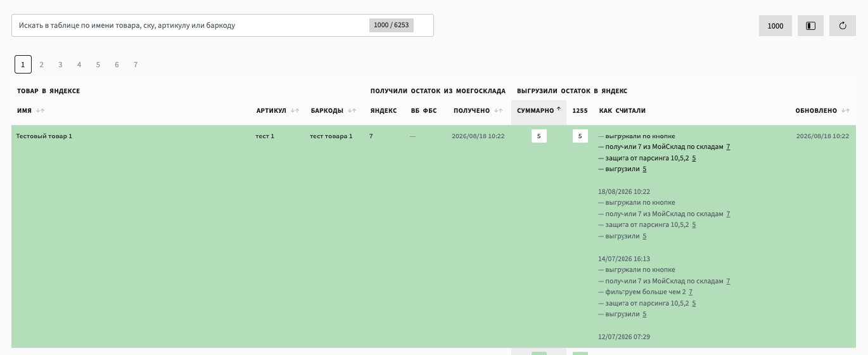Click the log date 18/08/2026 10:22
Image resolution: width=868 pixels, height=355 pixels.
coord(624,191)
